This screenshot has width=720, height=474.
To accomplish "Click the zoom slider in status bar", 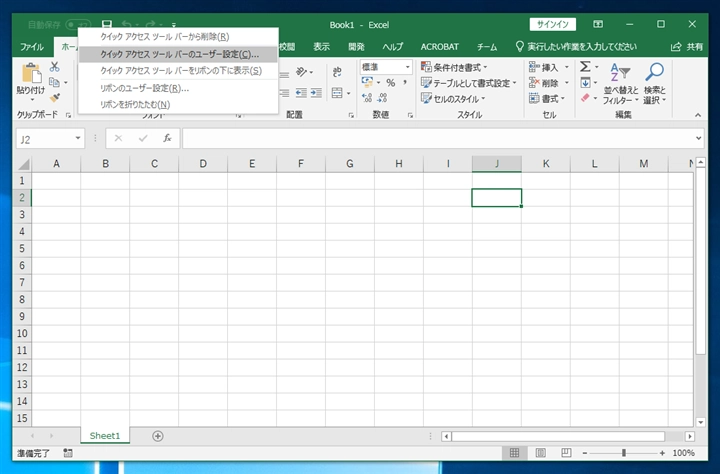I will pos(627,453).
